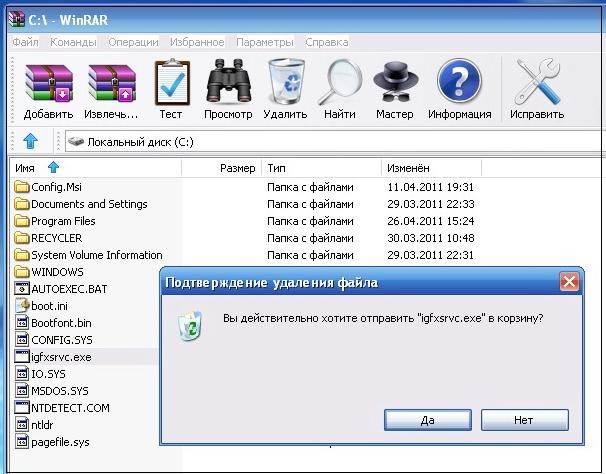Viewport: 606px width, 474px height.
Task: Click the ntldr file icon
Action: (22, 425)
